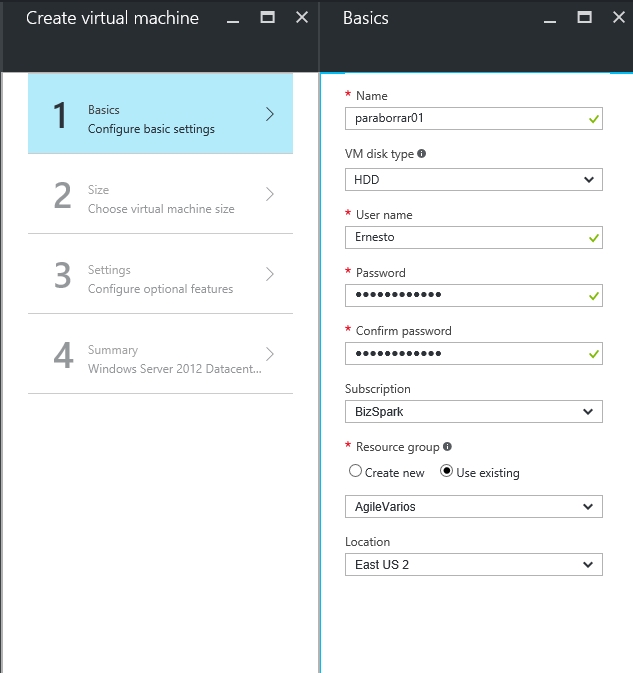Image resolution: width=633 pixels, height=673 pixels.
Task: Click the User name field with Ernesto
Action: click(x=473, y=237)
